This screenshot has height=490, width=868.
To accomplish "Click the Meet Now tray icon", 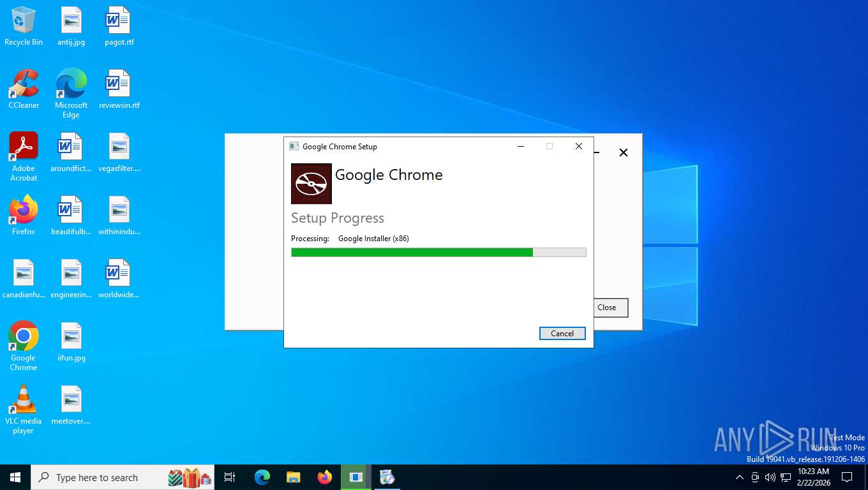I will (x=755, y=477).
